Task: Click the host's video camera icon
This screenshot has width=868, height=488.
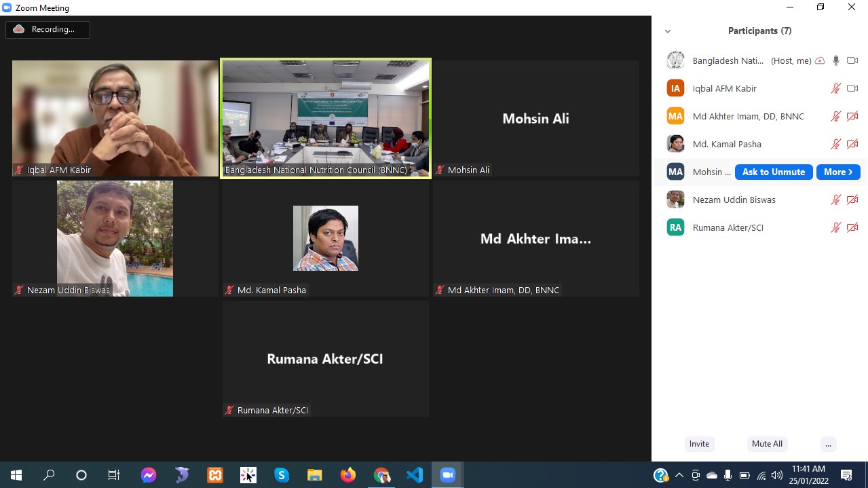Action: point(852,60)
